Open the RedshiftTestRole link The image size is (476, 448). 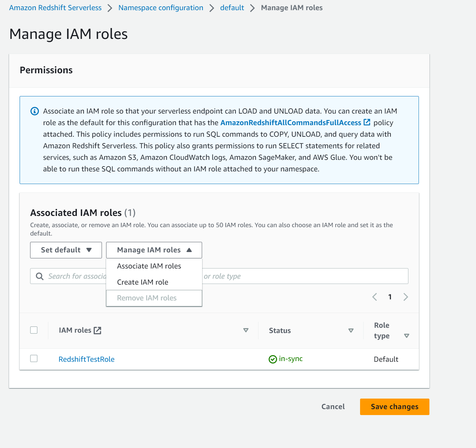point(87,359)
